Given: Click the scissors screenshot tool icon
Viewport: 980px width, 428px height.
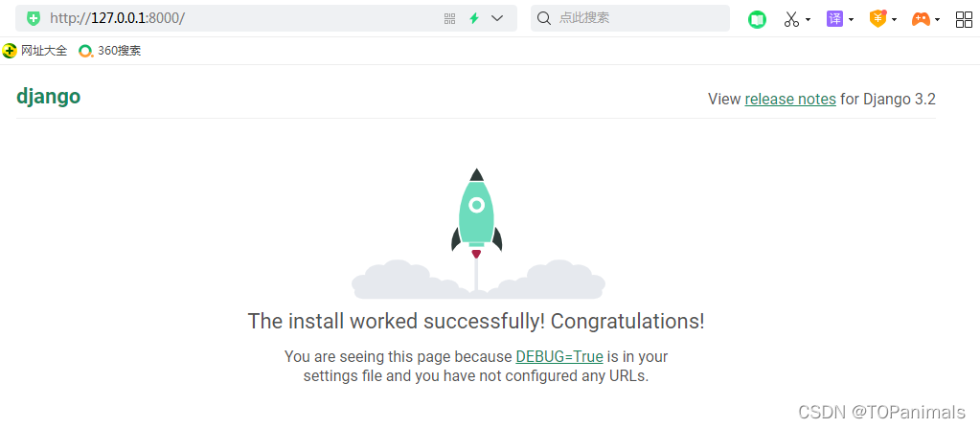Looking at the screenshot, I should coord(792,19).
